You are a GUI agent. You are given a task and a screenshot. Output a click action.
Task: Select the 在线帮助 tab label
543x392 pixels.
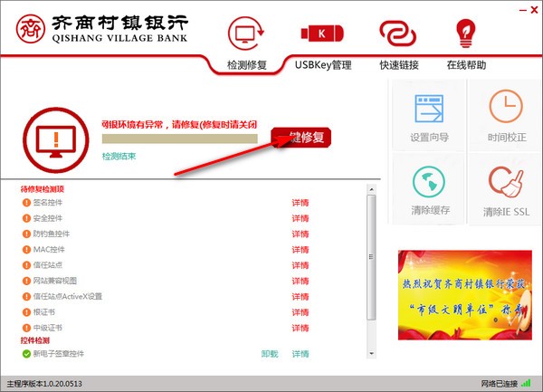[x=466, y=65]
